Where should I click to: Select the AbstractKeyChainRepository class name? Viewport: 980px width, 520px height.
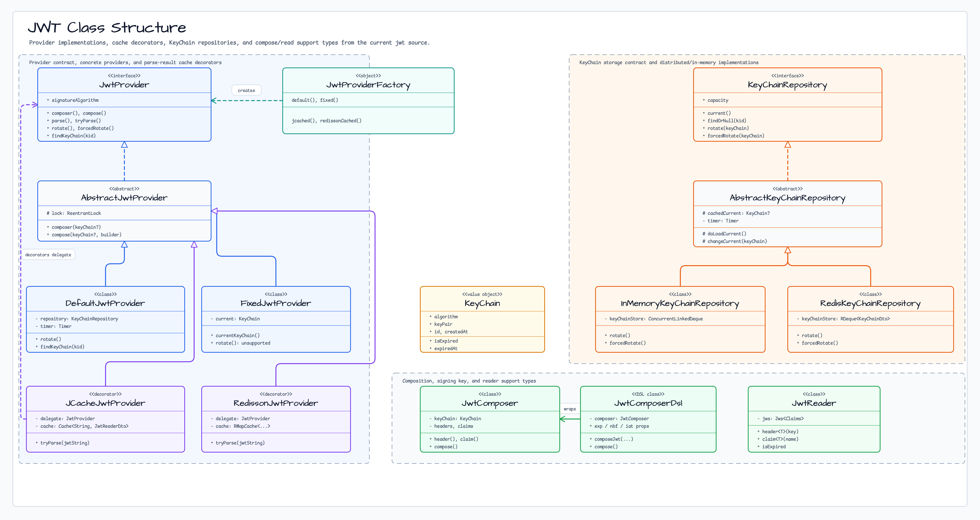(788, 198)
